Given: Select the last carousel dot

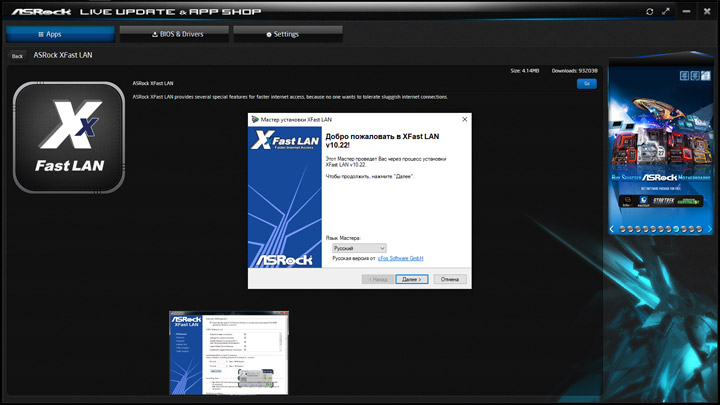Looking at the screenshot, I should (x=699, y=229).
